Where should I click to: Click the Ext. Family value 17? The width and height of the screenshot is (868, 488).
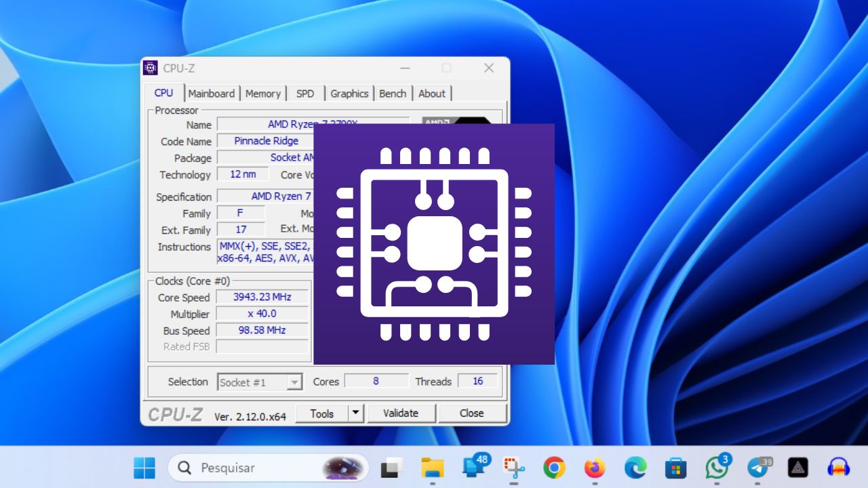pos(241,230)
